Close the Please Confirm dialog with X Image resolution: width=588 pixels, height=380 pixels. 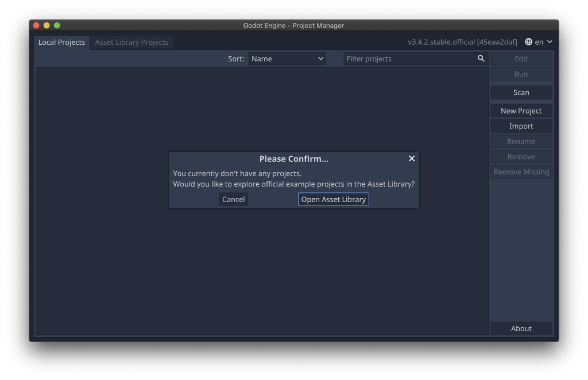click(x=412, y=158)
